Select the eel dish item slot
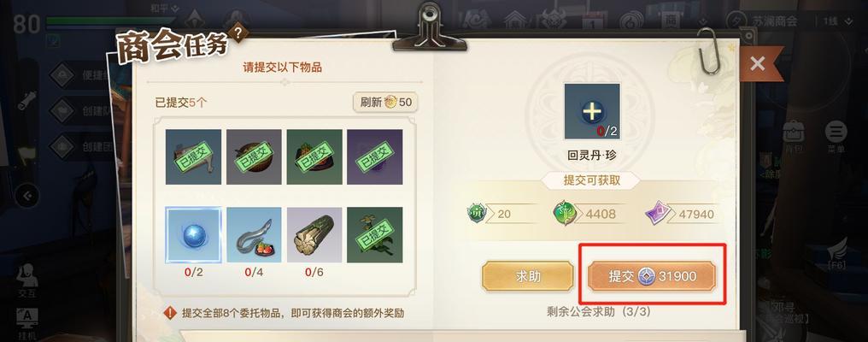 click(254, 234)
